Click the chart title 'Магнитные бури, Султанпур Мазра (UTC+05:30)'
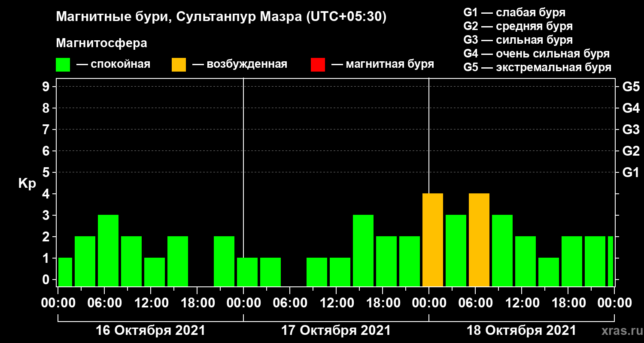 point(221,17)
